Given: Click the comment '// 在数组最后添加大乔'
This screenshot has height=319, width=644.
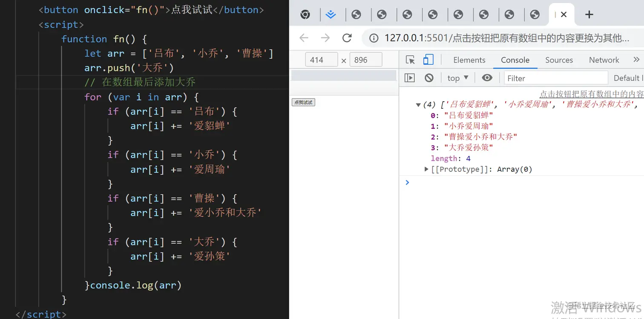Looking at the screenshot, I should [x=140, y=83].
